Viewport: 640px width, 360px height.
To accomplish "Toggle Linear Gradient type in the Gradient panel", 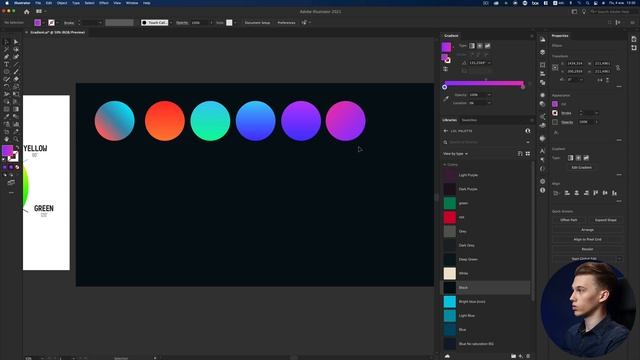I will click(x=472, y=46).
